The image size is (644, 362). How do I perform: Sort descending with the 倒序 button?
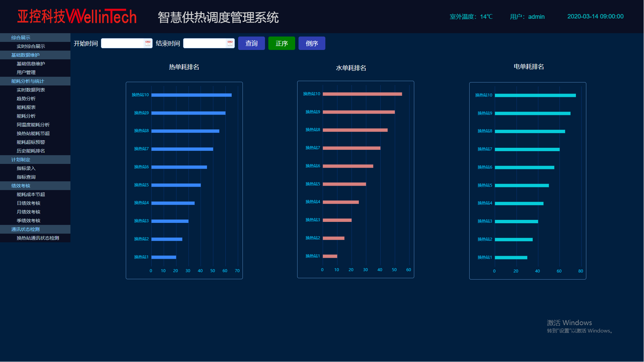[x=312, y=43]
